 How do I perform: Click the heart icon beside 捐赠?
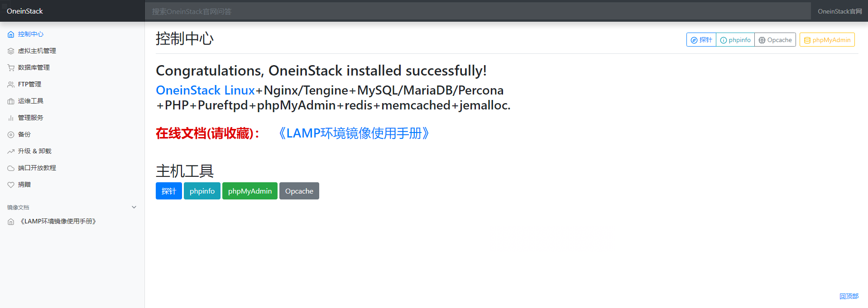click(x=11, y=185)
